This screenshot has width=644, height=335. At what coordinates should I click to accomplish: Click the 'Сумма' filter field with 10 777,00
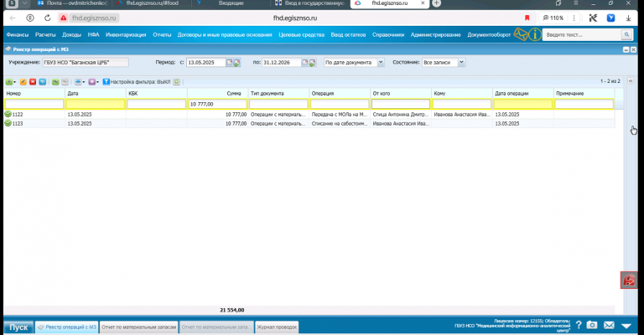click(217, 104)
